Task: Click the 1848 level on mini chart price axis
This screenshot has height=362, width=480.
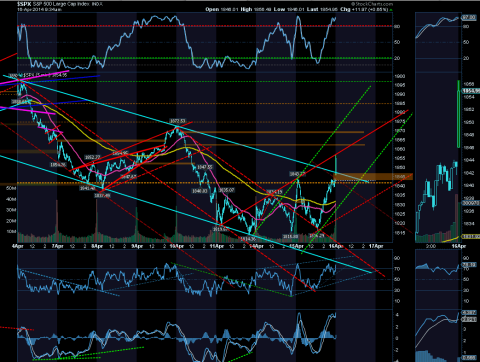Action: (469, 135)
